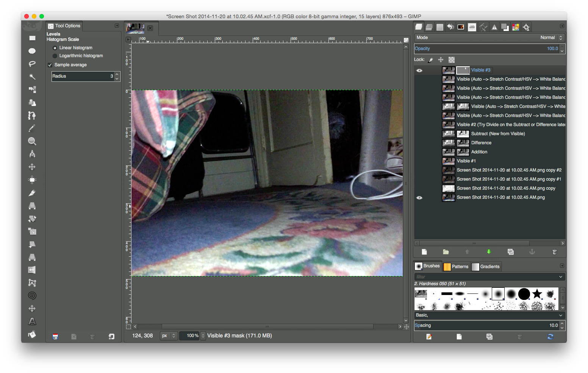Viewport: 588px width, 373px height.
Task: Duplicate the selected layer
Action: pyautogui.click(x=511, y=252)
